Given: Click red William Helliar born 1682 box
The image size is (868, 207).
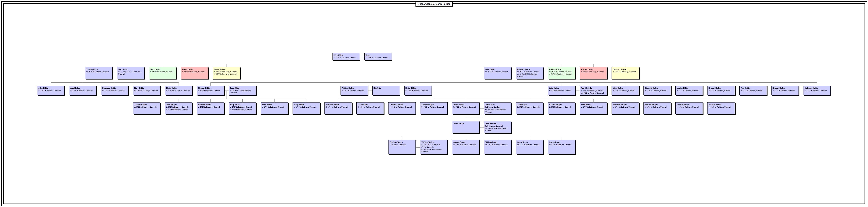Looking at the screenshot, I should (593, 73).
